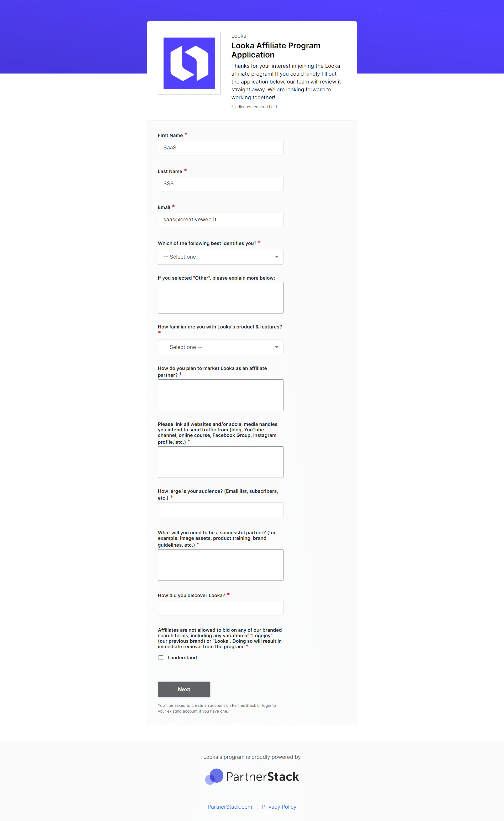
Task: Click the Looka hexagon logo icon
Action: coord(189,63)
